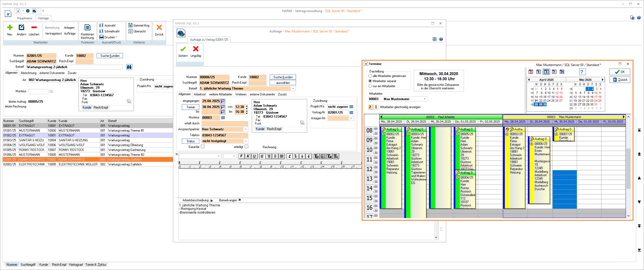Toggle the erledigt checkbox
The image size is (644, 270).
[247, 147]
